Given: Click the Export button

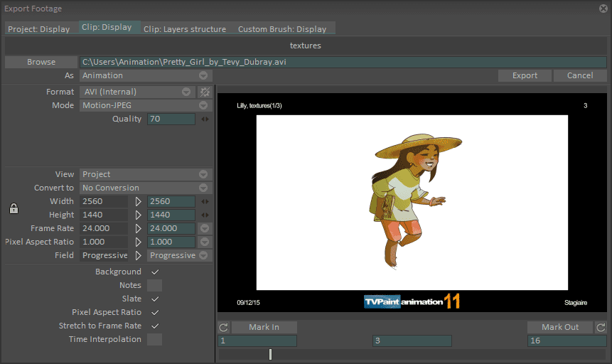Looking at the screenshot, I should [525, 76].
